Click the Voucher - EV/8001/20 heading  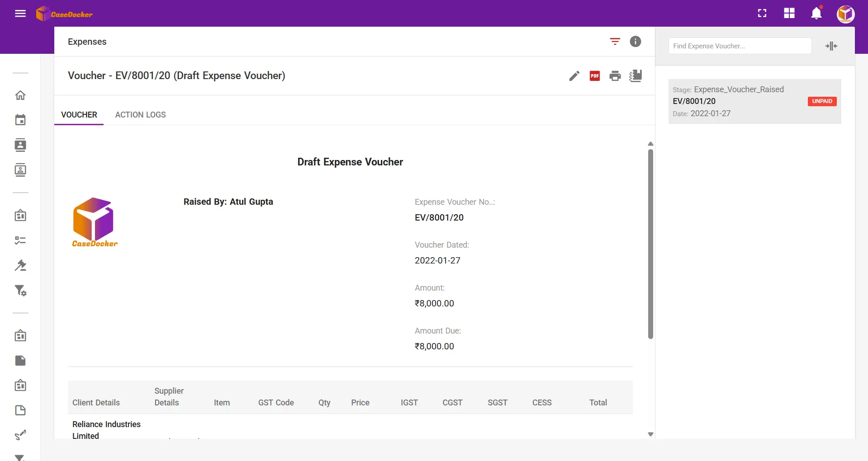[x=176, y=75]
